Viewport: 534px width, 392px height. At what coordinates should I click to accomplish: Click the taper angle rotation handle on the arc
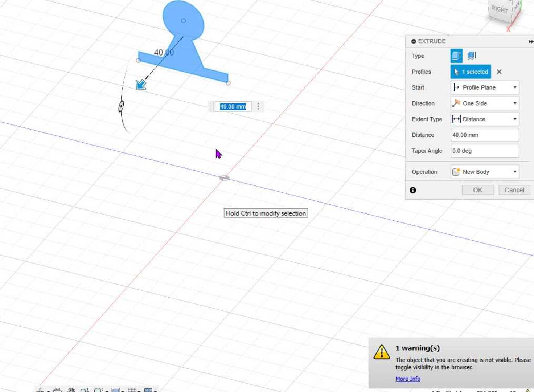pos(121,106)
